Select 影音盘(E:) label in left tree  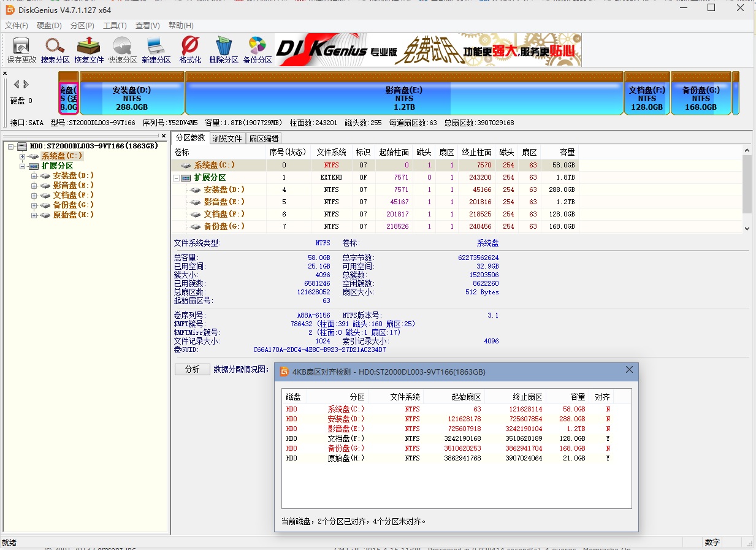74,185
